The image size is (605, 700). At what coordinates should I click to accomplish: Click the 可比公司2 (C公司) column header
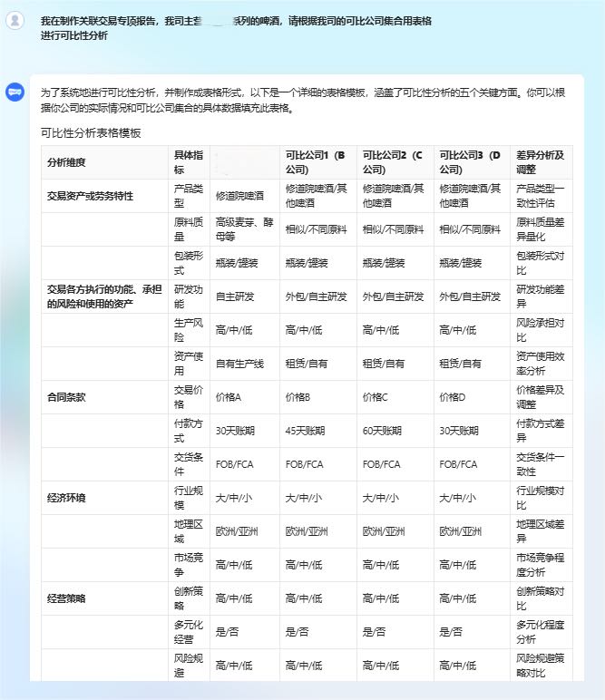(x=393, y=161)
